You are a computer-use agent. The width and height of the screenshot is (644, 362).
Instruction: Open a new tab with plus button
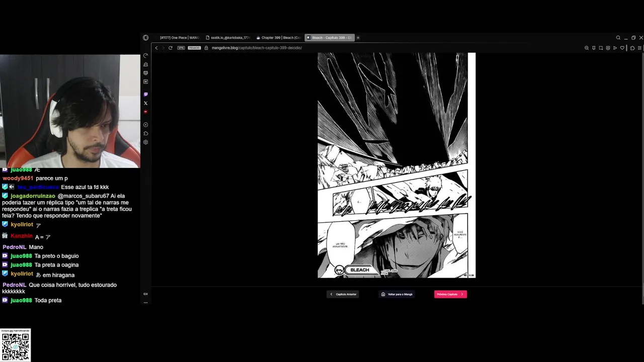358,38
